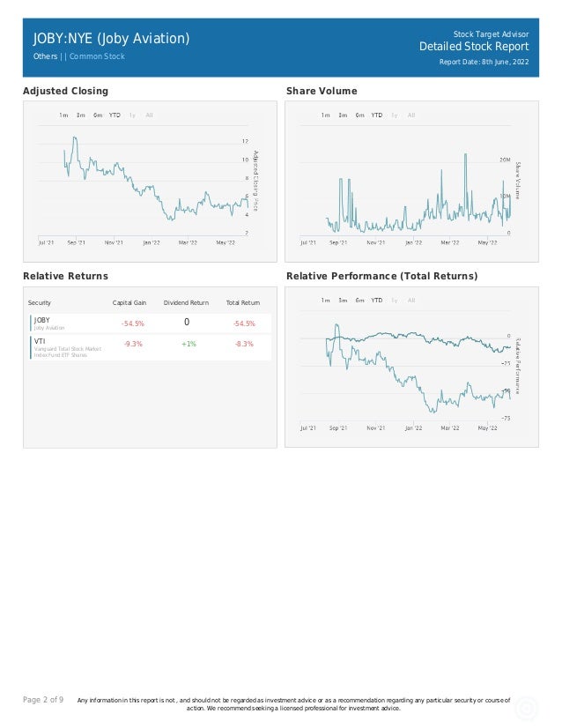Pick 6m range on Relative Performance chart
The image size is (562, 728).
359,301
